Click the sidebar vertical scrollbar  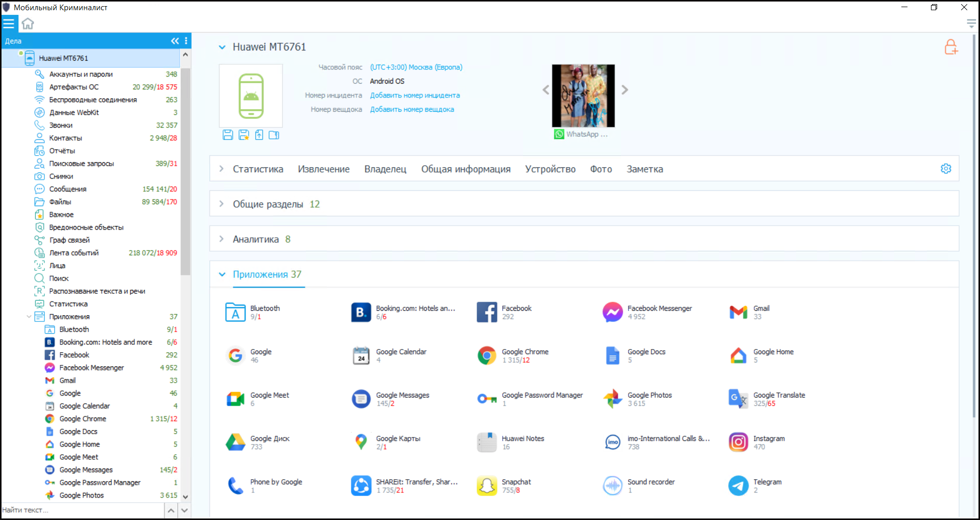click(x=185, y=172)
